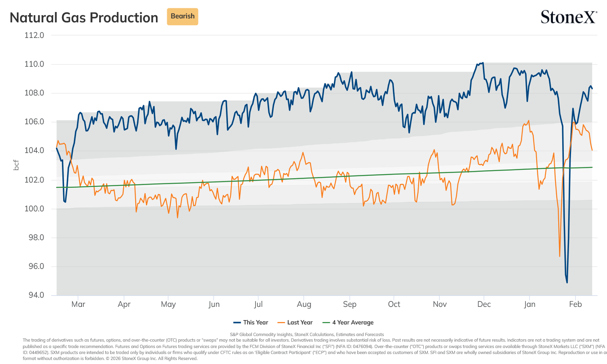
Task: Click the Nov x-axis label
Action: pos(439,304)
